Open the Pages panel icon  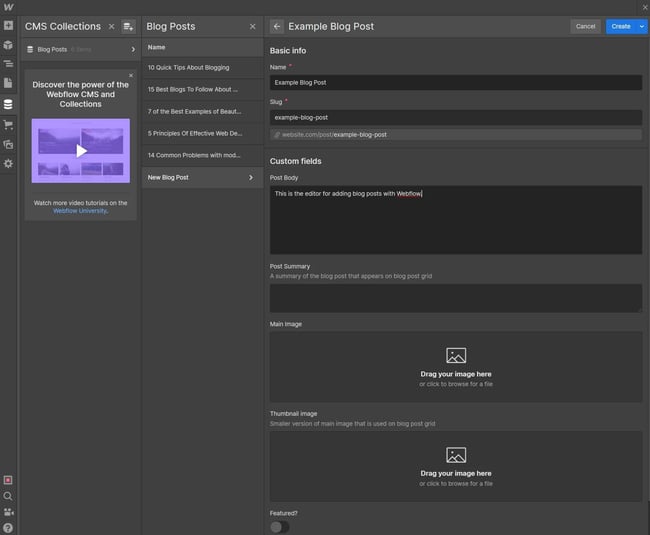coord(8,83)
